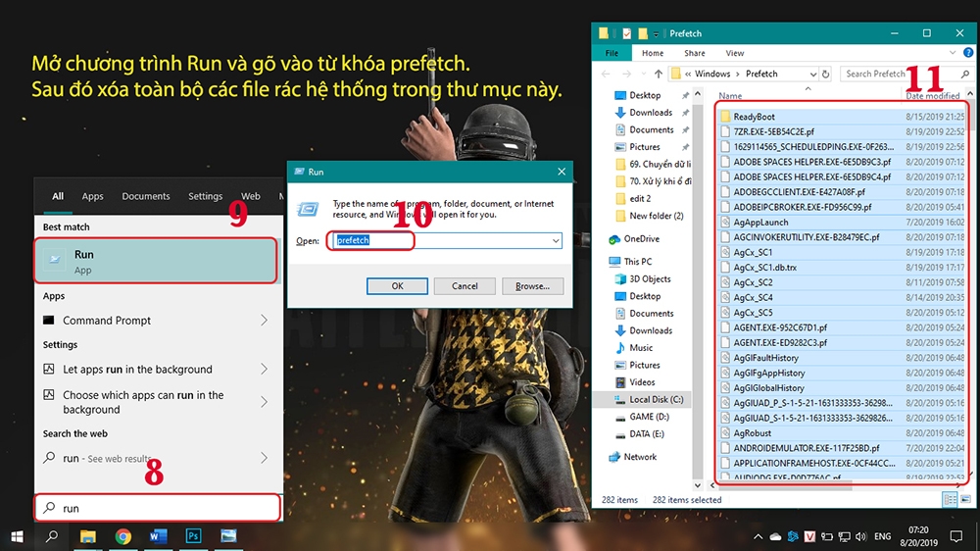This screenshot has height=551, width=980.
Task: Click Browse in Run dialog
Action: click(x=532, y=286)
